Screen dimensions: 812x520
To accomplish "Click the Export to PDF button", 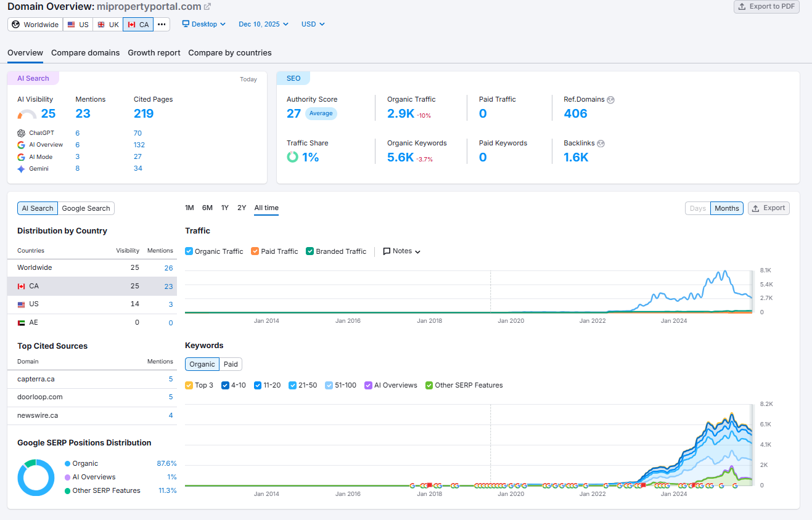I will [766, 7].
